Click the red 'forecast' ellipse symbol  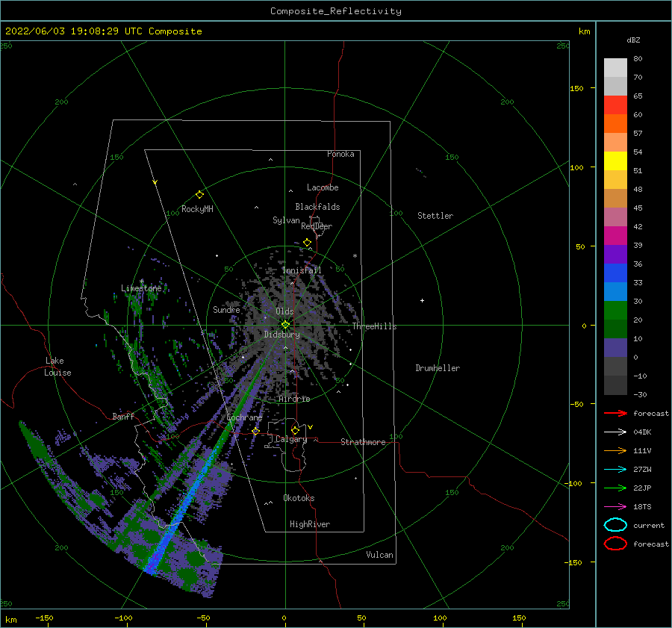click(x=615, y=544)
